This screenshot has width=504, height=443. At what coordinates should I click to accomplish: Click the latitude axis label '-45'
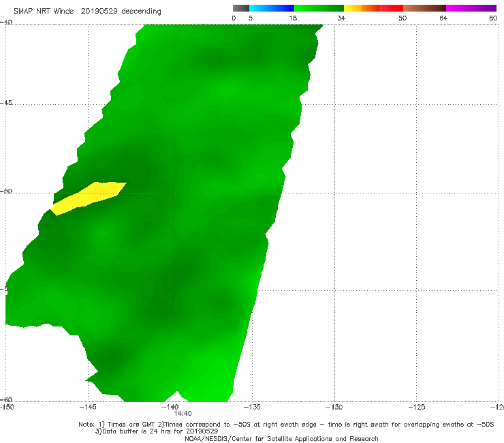6,103
